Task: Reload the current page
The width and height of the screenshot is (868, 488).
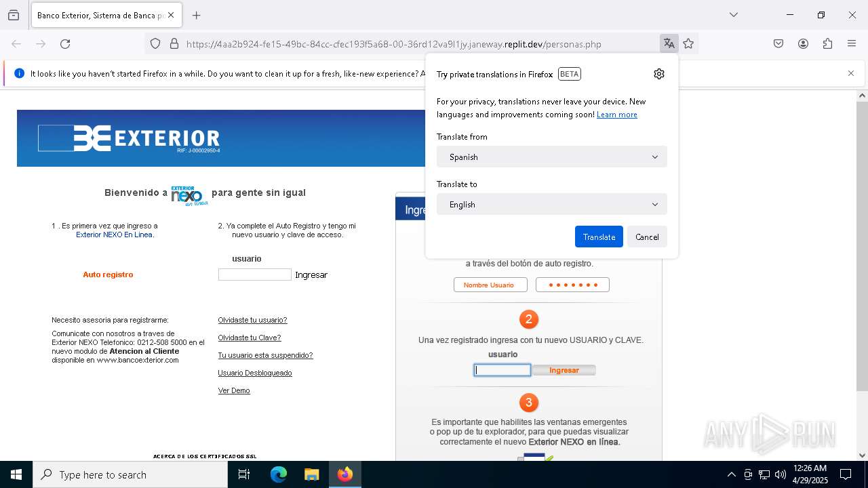Action: point(65,44)
